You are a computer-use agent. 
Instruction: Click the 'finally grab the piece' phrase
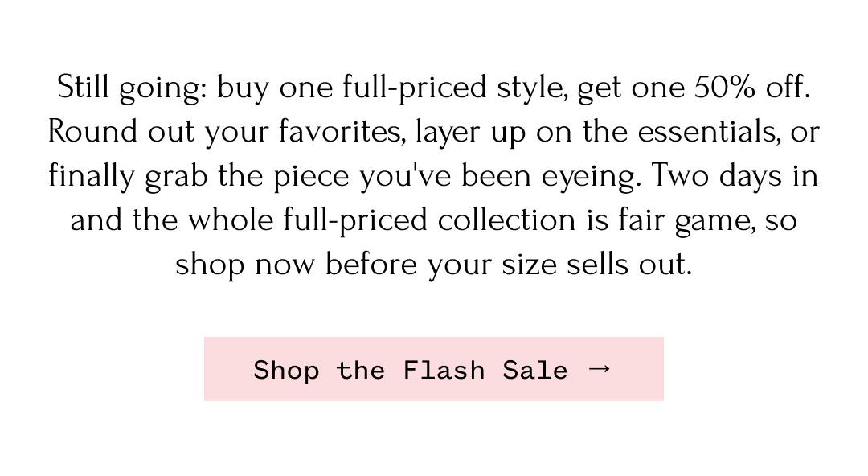[199, 176]
